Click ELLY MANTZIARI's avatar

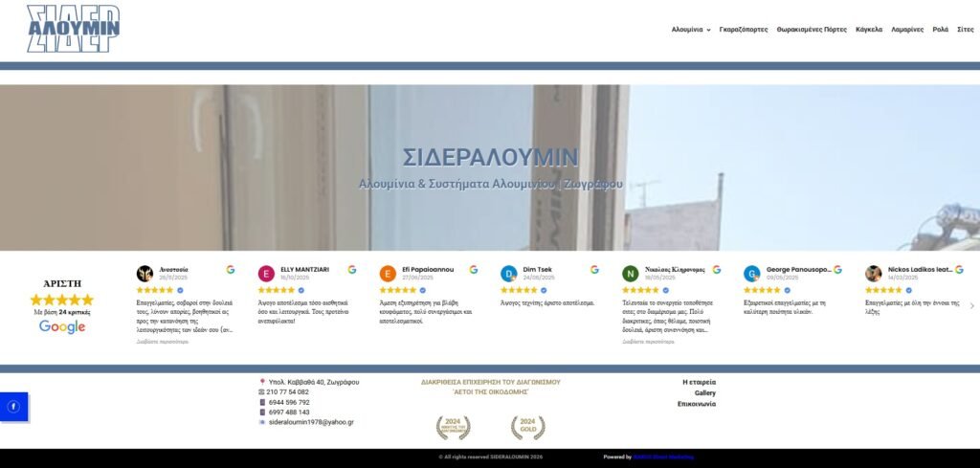point(266,274)
